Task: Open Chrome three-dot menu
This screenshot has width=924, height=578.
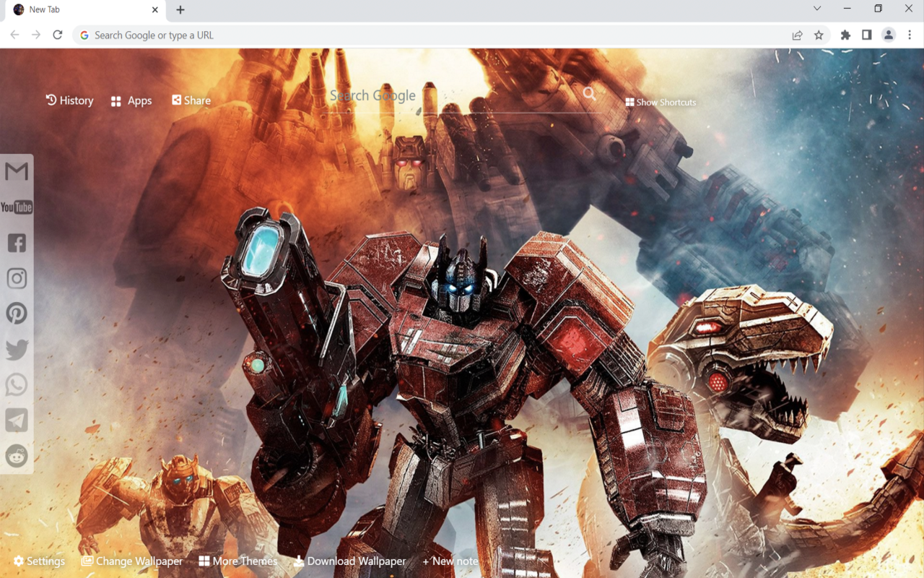Action: pyautogui.click(x=910, y=35)
